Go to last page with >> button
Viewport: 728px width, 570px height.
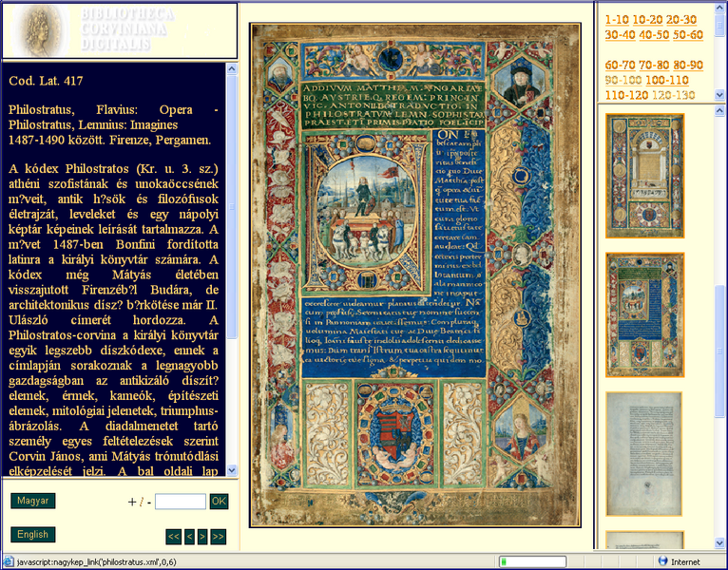219,537
